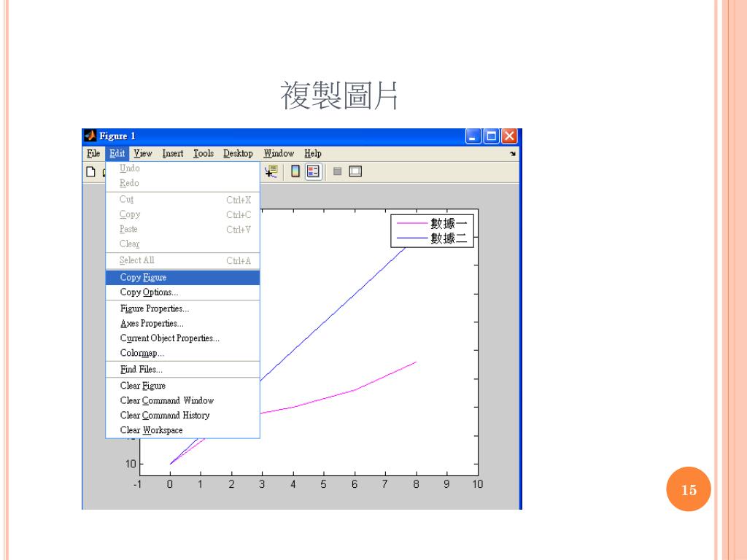Choose Find Files... in Edit menu

[183, 369]
